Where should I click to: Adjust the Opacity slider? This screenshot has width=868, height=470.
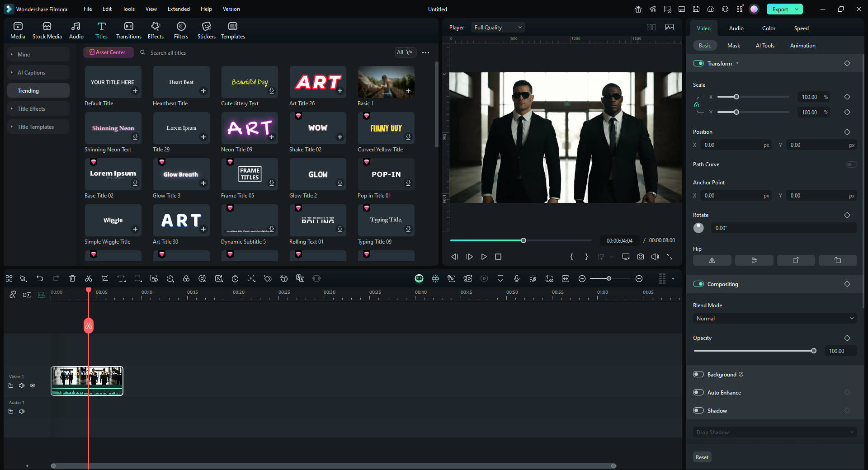pos(755,351)
